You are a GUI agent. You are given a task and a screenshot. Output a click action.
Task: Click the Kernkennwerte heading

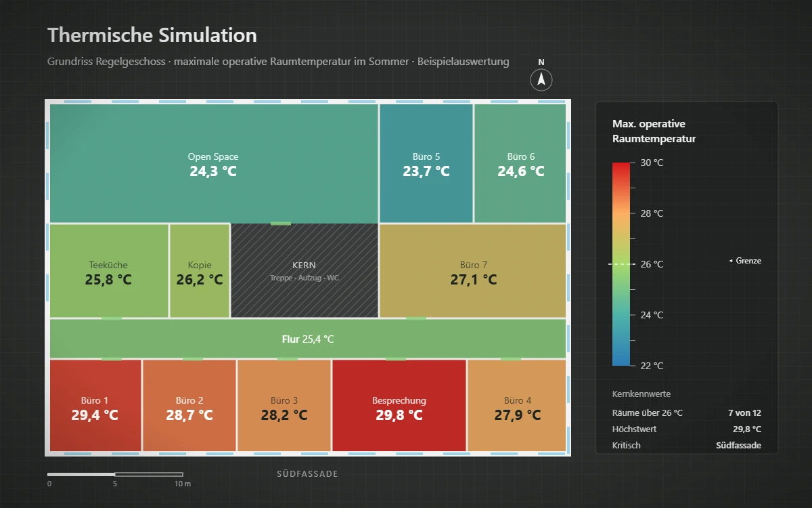[x=641, y=394]
